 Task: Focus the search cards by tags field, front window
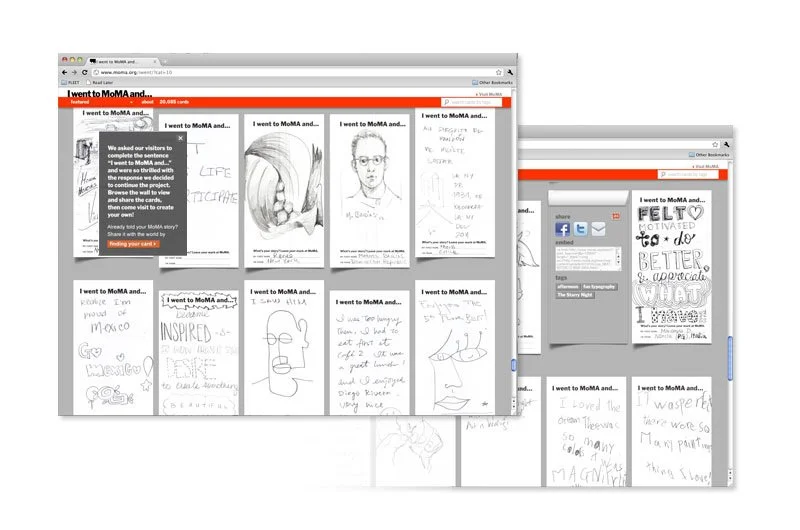(471, 102)
